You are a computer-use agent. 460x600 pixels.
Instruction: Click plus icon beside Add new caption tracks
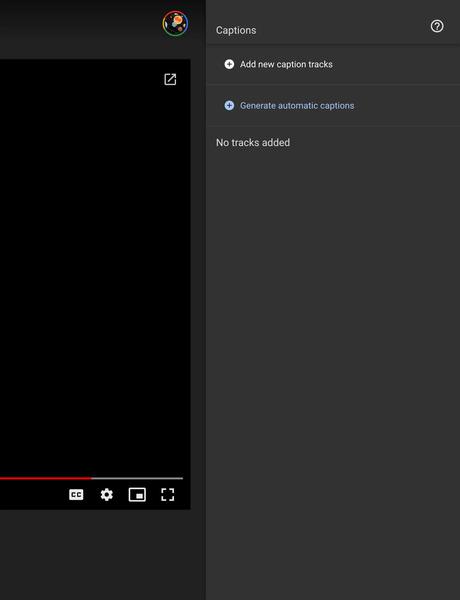click(229, 64)
